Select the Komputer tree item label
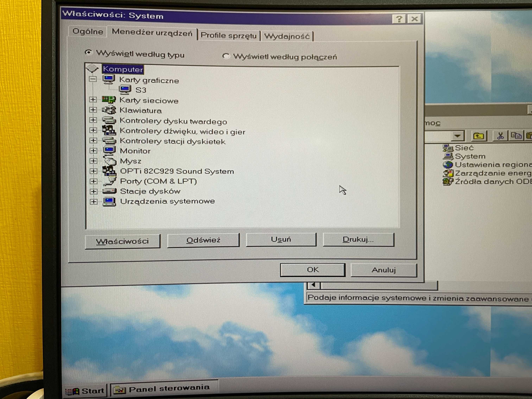The width and height of the screenshot is (532, 399). [x=123, y=69]
